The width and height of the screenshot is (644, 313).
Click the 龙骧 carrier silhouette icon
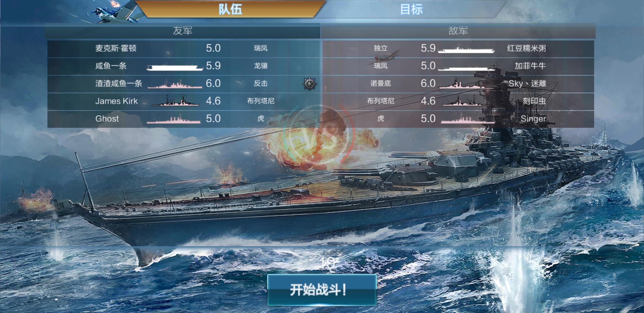coord(175,67)
